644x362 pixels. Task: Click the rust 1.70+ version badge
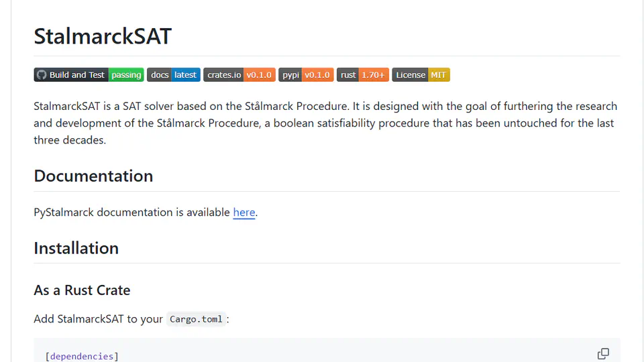[x=363, y=74]
